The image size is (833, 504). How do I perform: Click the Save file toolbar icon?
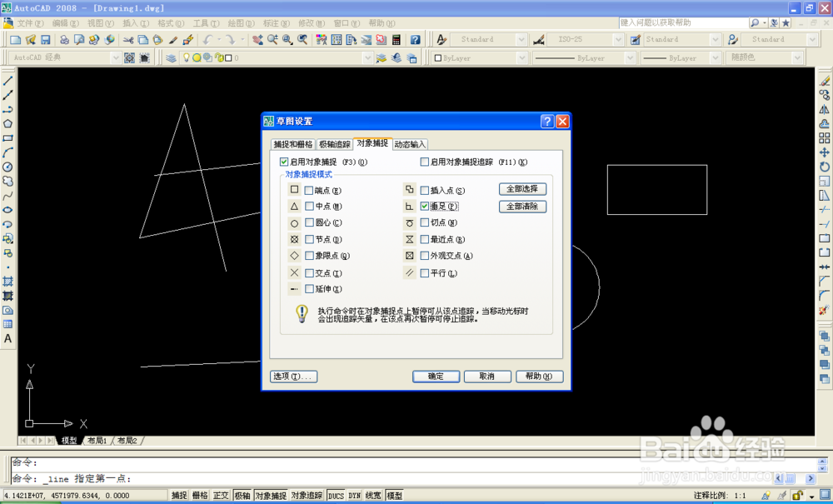click(x=46, y=40)
